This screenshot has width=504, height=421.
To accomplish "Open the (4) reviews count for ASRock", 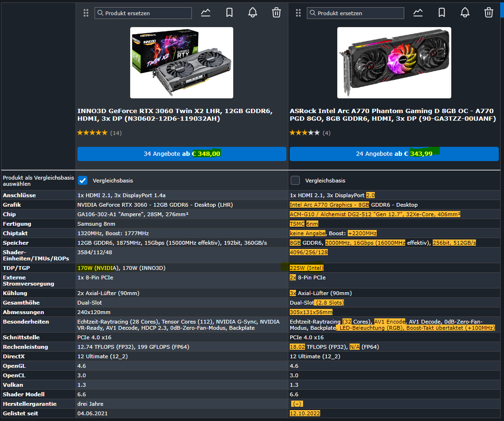I will [326, 133].
